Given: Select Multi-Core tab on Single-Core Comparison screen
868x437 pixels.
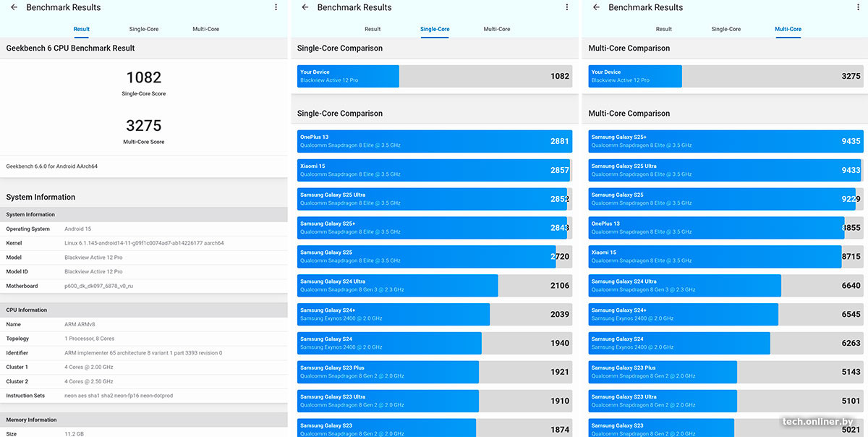Looking at the screenshot, I should pyautogui.click(x=497, y=30).
